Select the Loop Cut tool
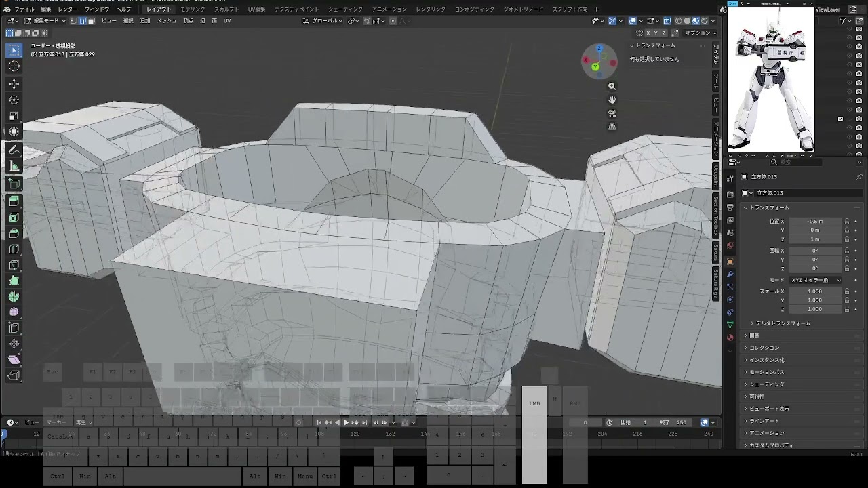 pos(14,249)
